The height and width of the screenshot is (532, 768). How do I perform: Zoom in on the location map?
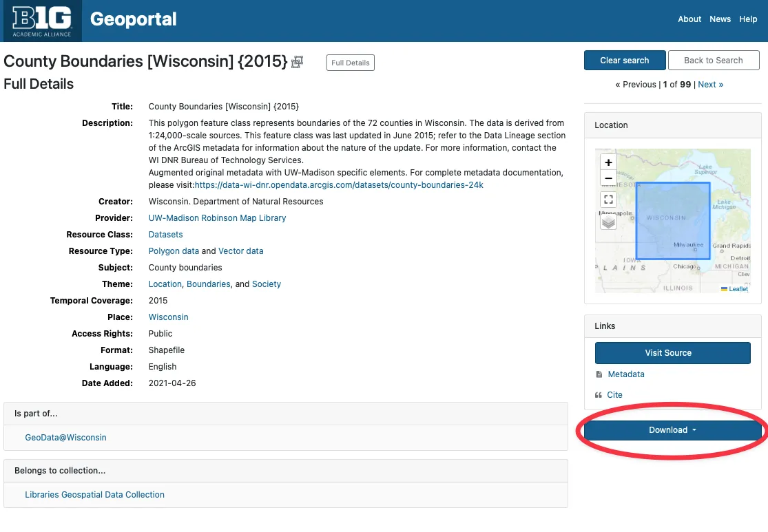[x=608, y=162]
